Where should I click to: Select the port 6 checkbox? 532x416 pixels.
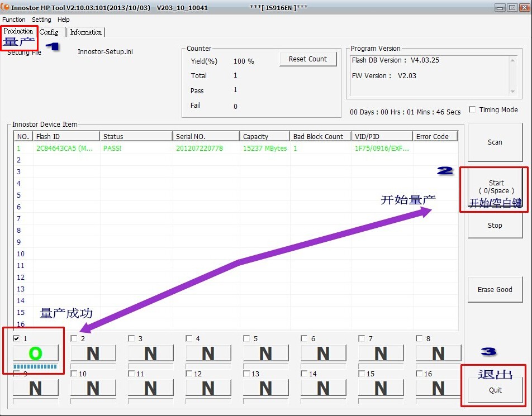click(304, 338)
